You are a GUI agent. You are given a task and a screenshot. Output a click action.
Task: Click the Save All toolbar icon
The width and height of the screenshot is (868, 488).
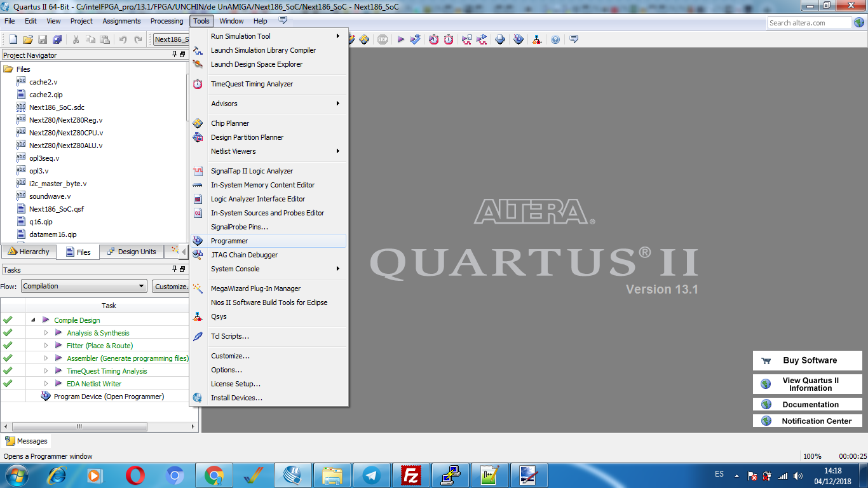pyautogui.click(x=57, y=39)
